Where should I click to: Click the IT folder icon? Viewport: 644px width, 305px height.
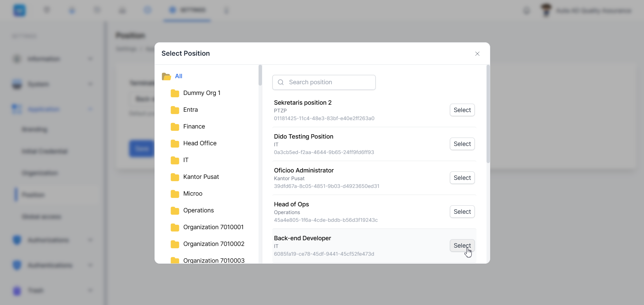[175, 160]
